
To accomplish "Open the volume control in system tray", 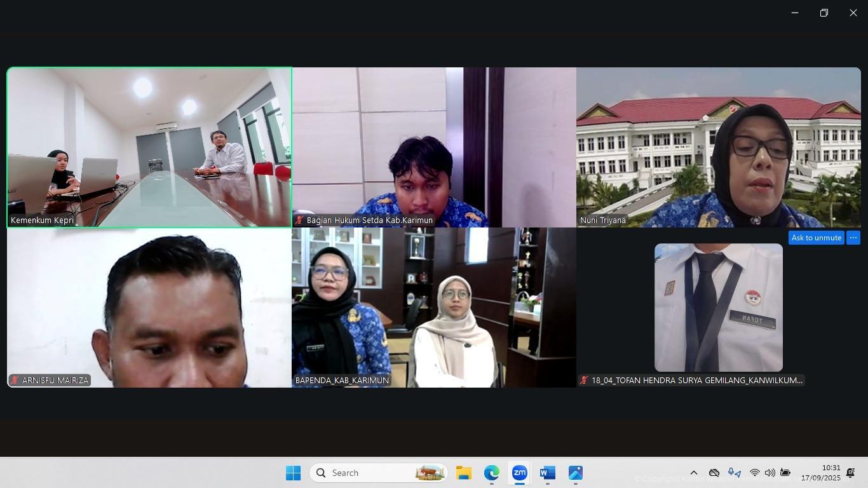I will (770, 473).
